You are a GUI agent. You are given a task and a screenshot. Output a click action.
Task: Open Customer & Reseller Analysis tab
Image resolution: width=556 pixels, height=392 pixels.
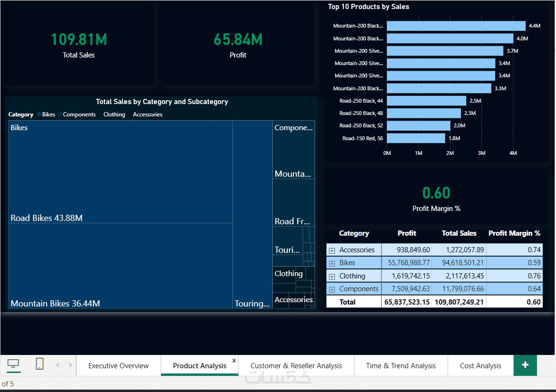pos(296,365)
